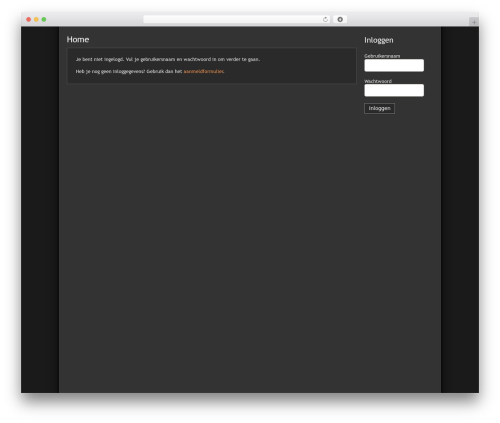This screenshot has height=423, width=500.
Task: Click the Inloggen submit button
Action: [379, 108]
